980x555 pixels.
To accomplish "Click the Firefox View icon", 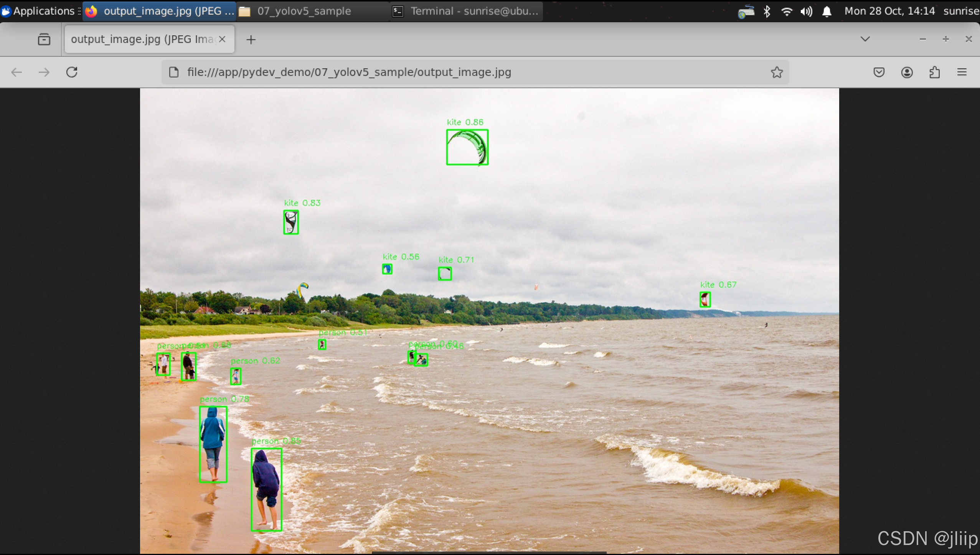I will click(x=44, y=39).
